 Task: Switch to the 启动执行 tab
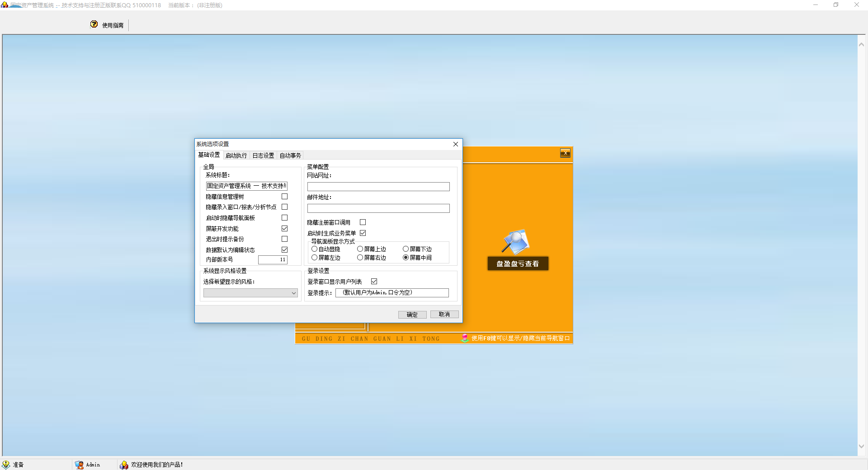(x=236, y=155)
